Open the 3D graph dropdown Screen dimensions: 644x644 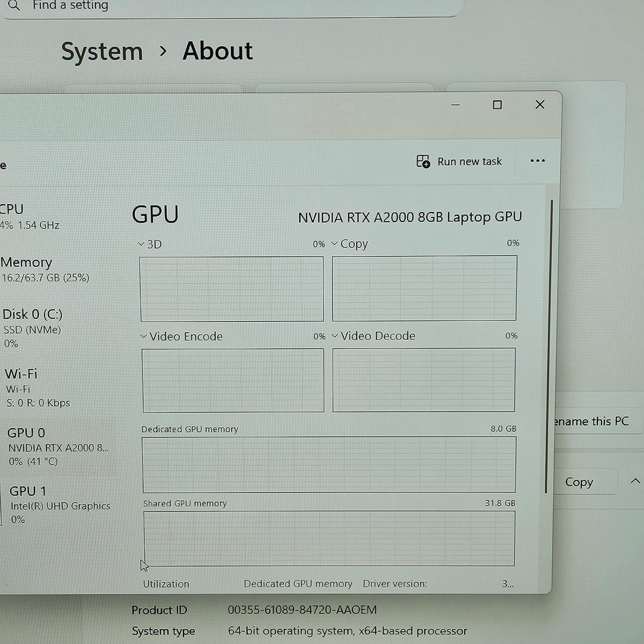click(141, 244)
